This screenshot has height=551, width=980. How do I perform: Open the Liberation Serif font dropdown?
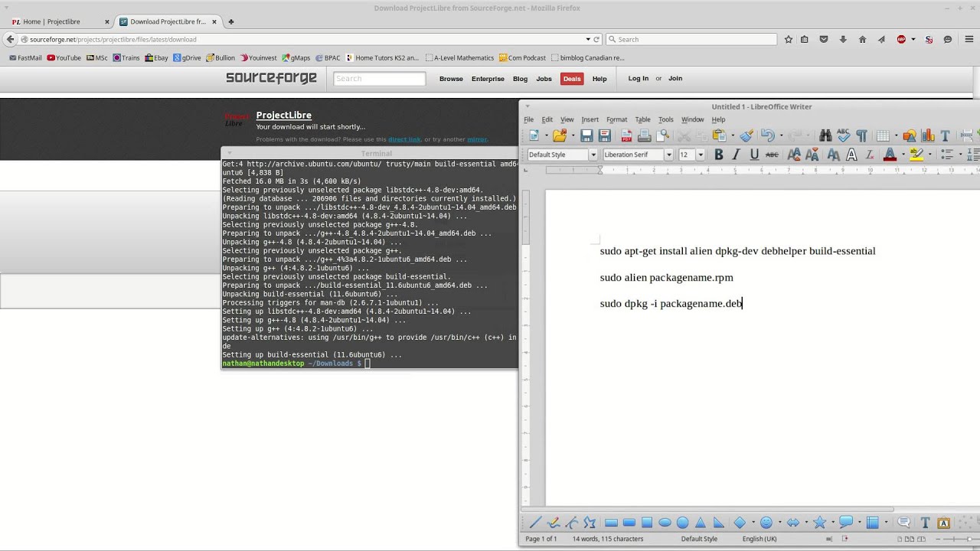[668, 155]
